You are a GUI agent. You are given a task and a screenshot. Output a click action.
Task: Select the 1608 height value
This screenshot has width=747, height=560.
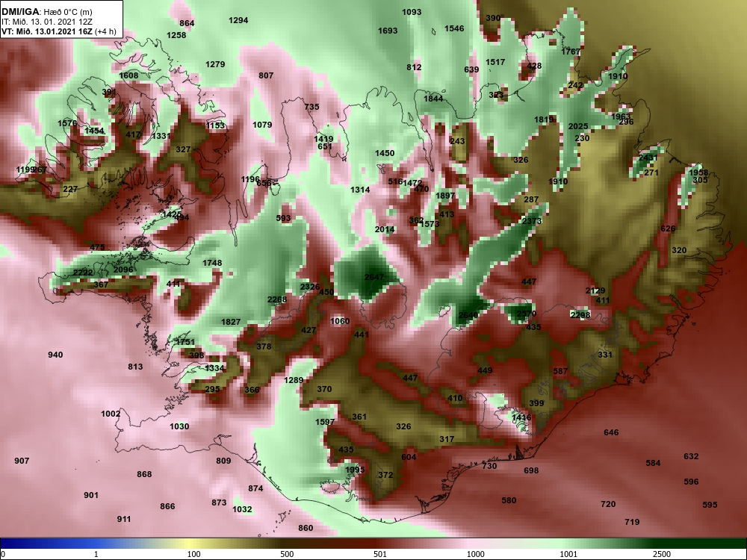tap(128, 75)
